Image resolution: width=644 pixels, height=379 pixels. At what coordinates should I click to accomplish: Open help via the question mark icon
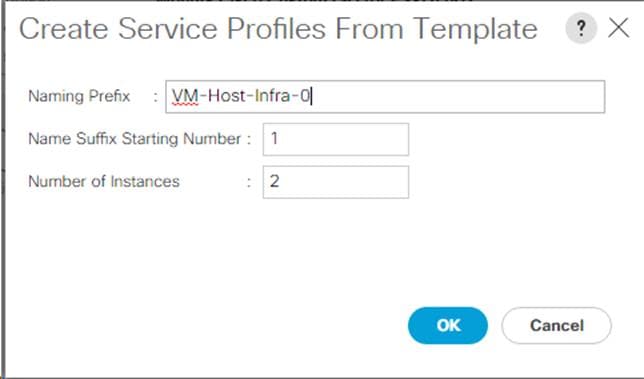click(x=581, y=28)
